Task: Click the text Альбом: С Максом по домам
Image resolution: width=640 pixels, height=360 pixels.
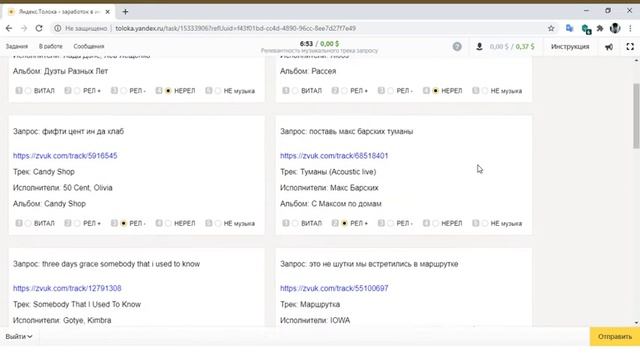Action: coord(331,204)
